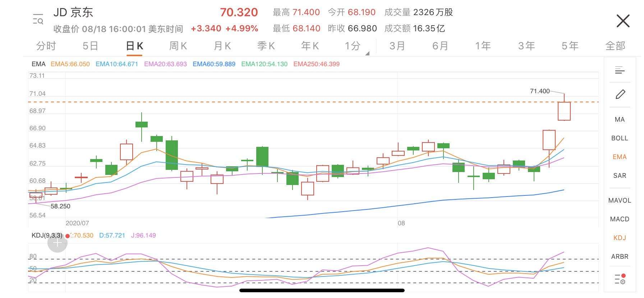Switch to the 年K tab
This screenshot has height=298, width=644.
pyautogui.click(x=310, y=46)
